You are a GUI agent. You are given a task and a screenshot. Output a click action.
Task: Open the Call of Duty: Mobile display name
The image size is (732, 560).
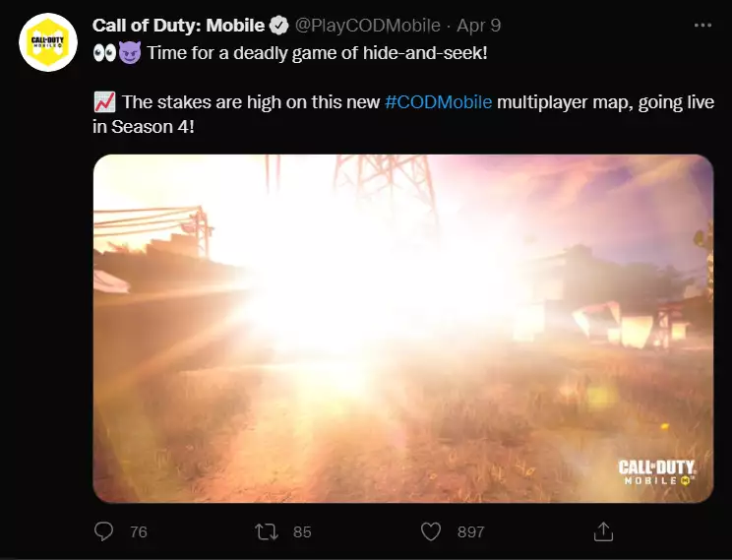[178, 26]
